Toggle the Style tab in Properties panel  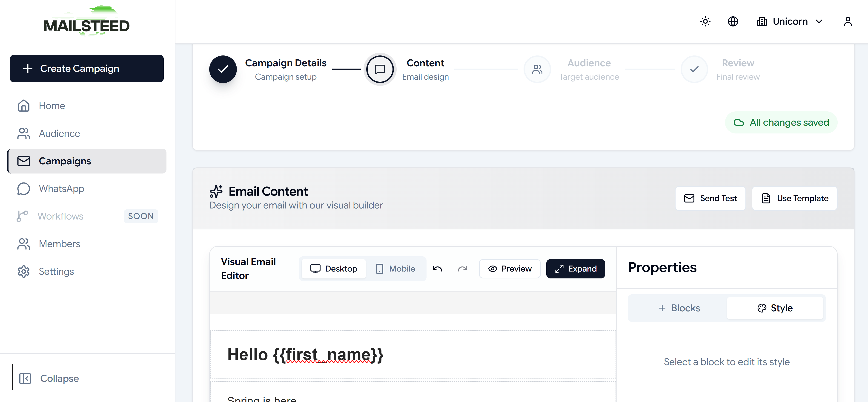pyautogui.click(x=775, y=308)
